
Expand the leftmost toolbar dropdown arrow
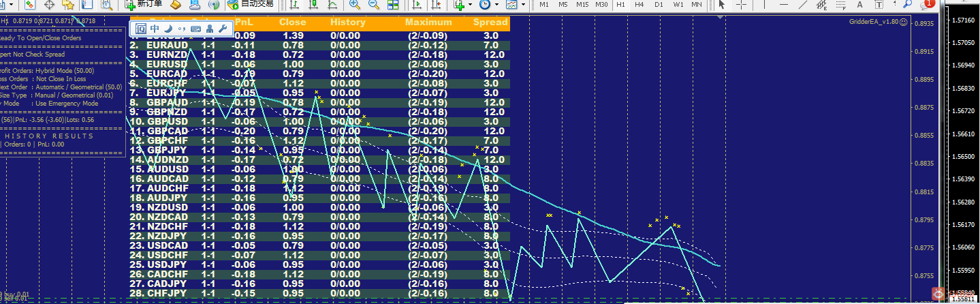point(12,4)
